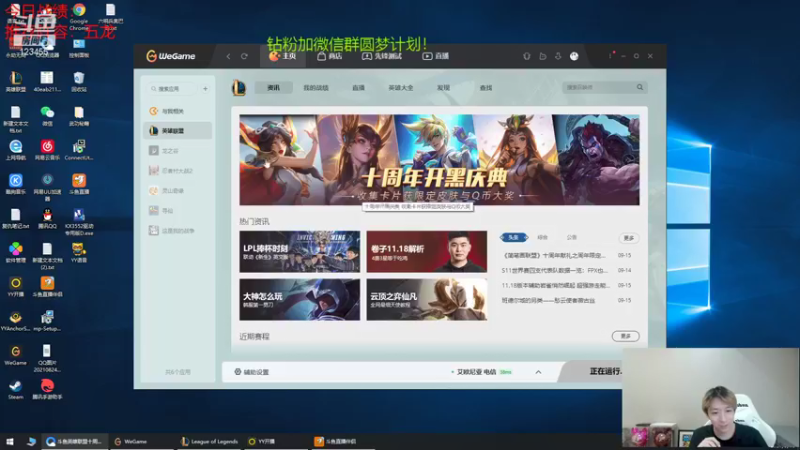Viewport: 800px width, 450px height.
Task: Go back with the WeGame back arrow
Action: pyautogui.click(x=228, y=56)
